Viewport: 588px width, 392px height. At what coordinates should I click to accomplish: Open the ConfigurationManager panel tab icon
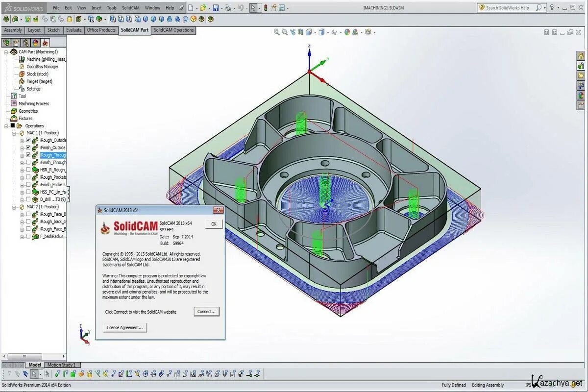point(25,43)
